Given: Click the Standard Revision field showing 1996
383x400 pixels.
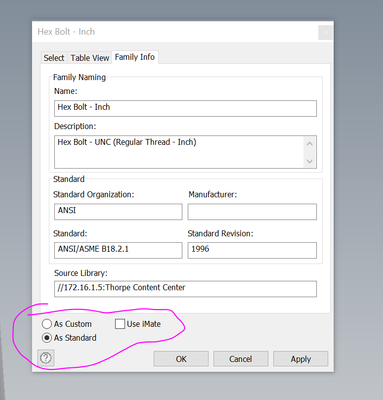Looking at the screenshot, I should [252, 250].
